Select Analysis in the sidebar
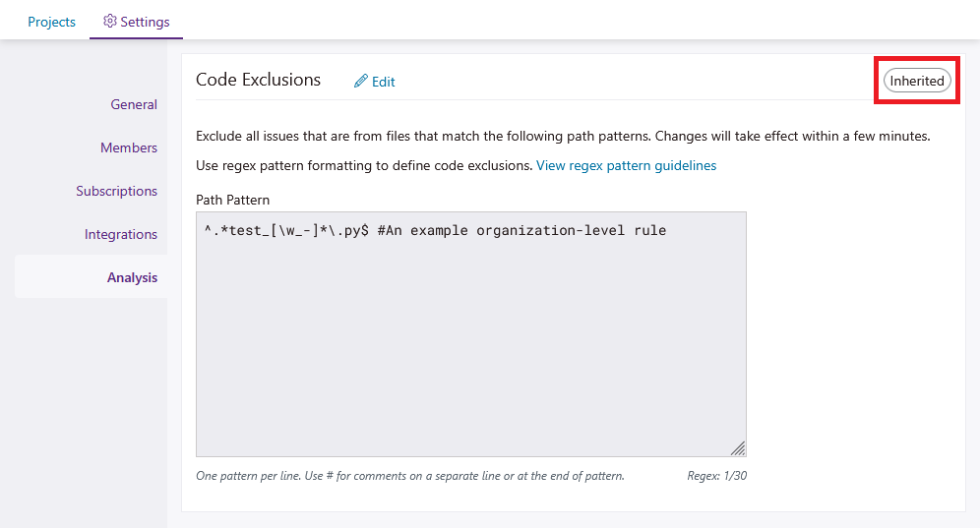980x528 pixels. (92, 277)
